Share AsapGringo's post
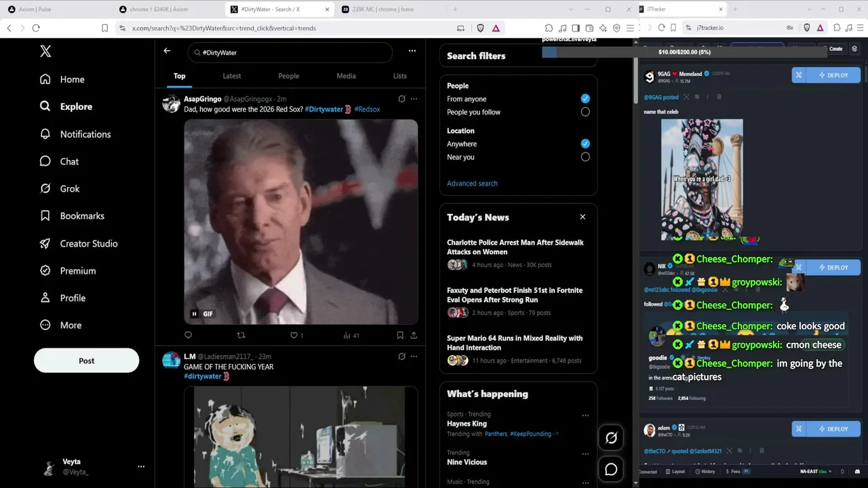The image size is (868, 488). coord(414,335)
